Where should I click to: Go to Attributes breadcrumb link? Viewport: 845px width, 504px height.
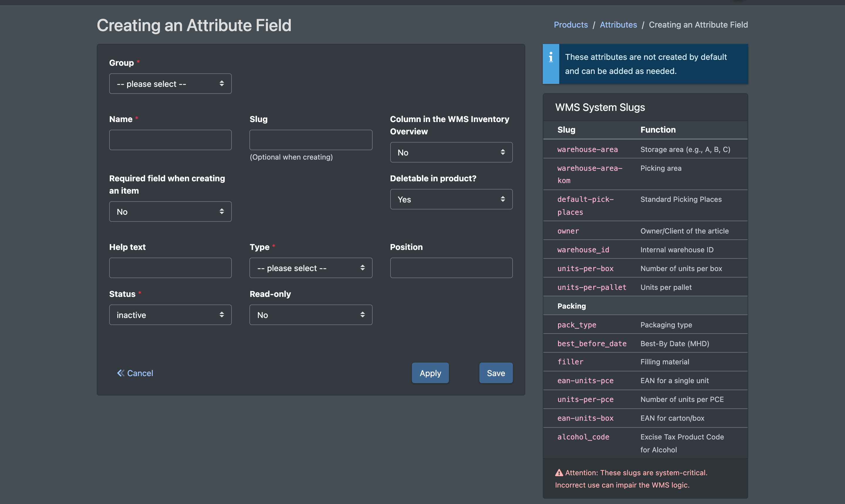click(x=618, y=25)
